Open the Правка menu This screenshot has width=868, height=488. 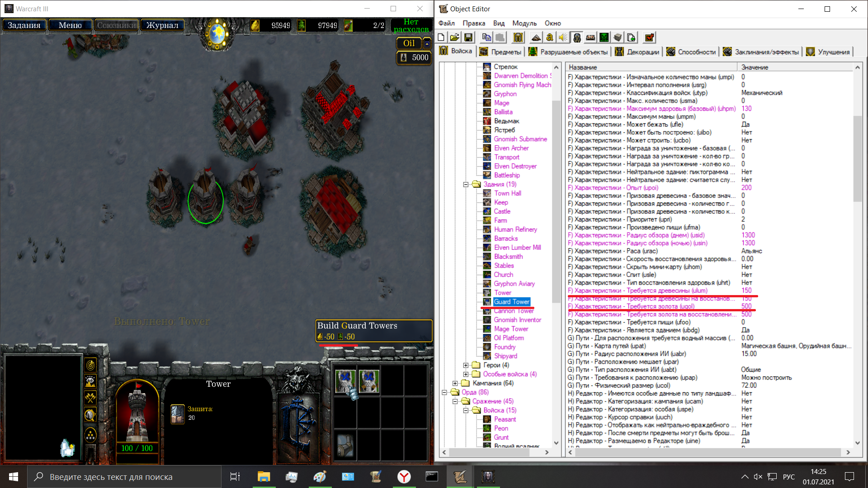point(474,23)
